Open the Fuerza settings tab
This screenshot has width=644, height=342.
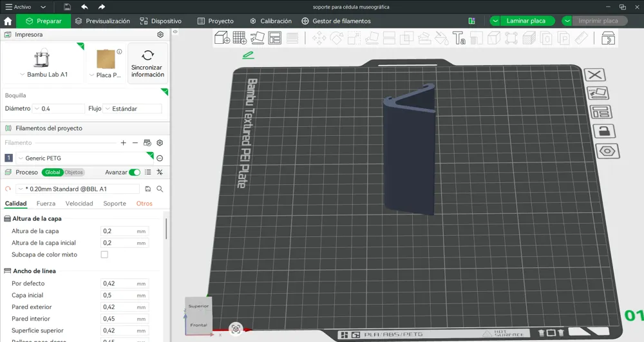point(46,204)
